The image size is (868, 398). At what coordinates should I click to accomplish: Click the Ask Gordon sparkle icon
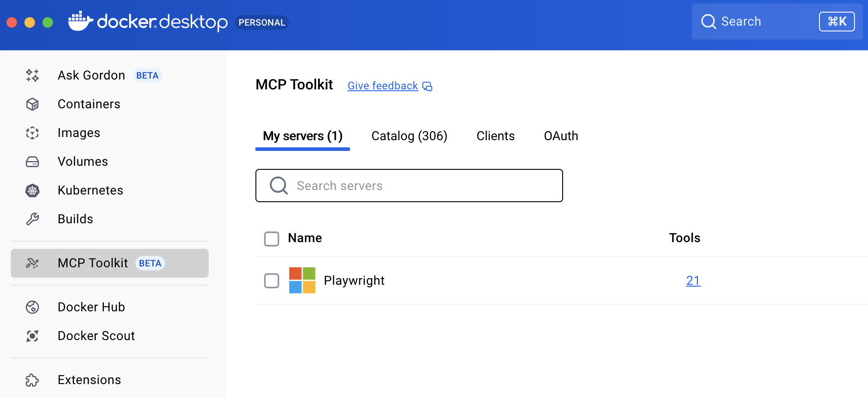tap(32, 75)
